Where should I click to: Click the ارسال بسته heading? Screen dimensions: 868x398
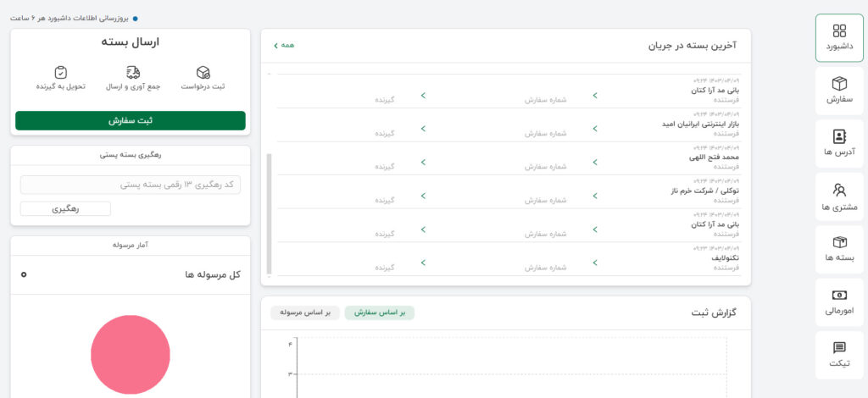[130, 42]
